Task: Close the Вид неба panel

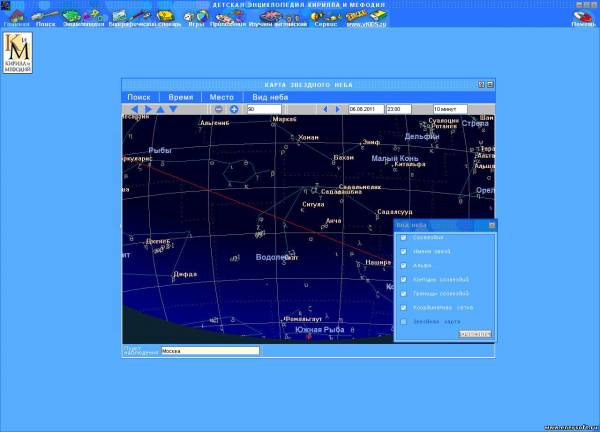Action: [x=492, y=225]
